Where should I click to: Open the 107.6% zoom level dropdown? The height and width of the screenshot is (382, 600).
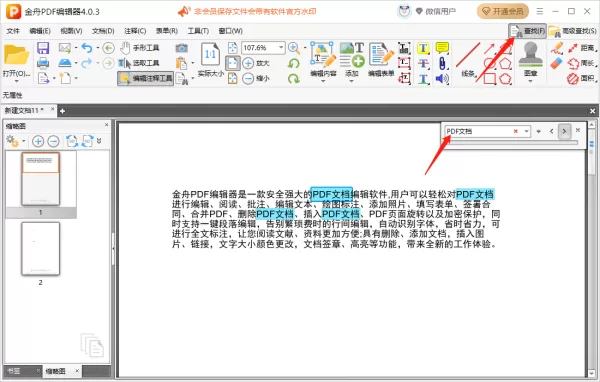click(281, 47)
